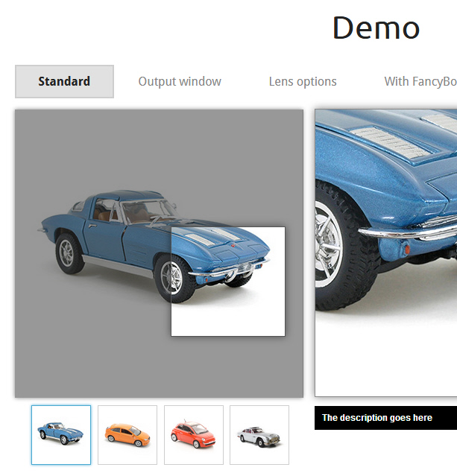Screen dimensions: 457x476
Task: Pick the red compact car thumbnail
Action: point(194,434)
